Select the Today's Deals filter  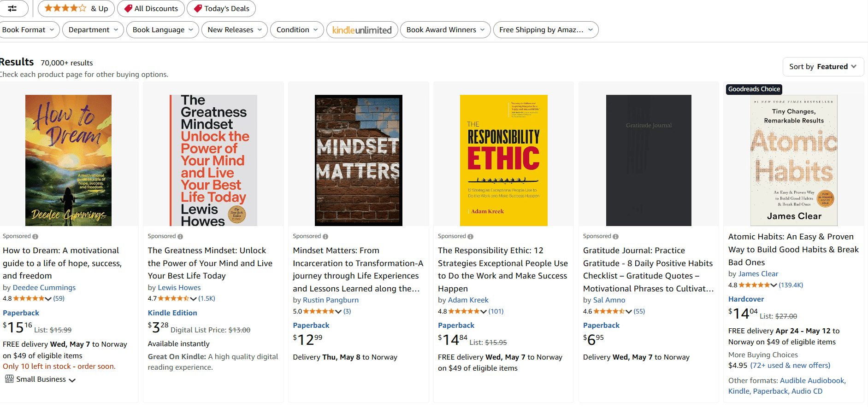(221, 8)
